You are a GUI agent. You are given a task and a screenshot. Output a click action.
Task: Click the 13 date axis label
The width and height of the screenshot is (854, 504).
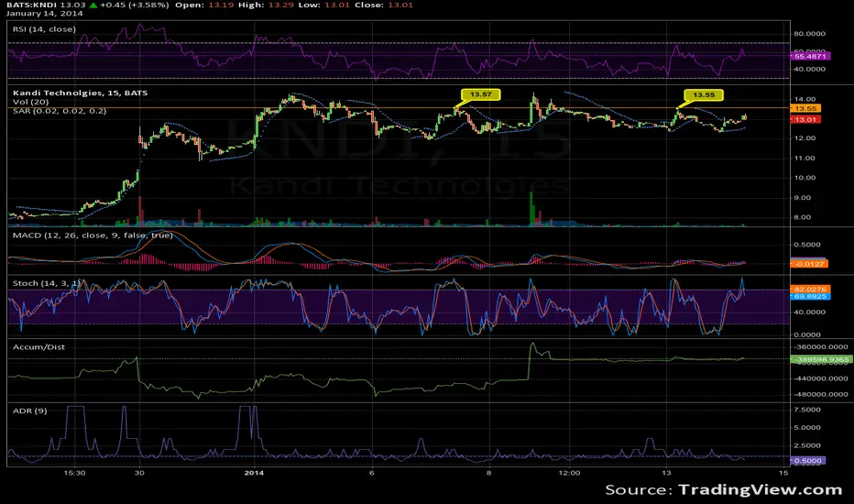pos(666,473)
